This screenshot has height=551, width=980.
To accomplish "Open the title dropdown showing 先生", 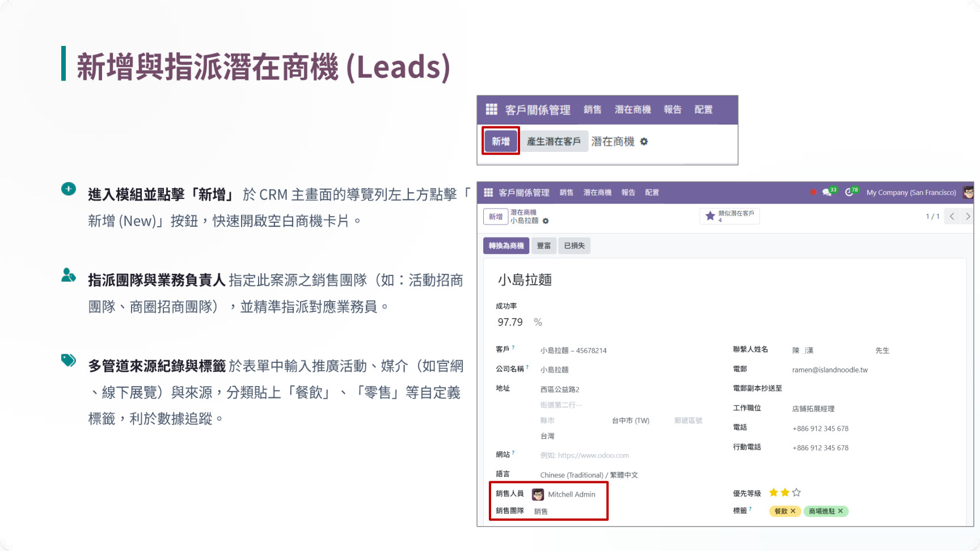I will tap(882, 350).
